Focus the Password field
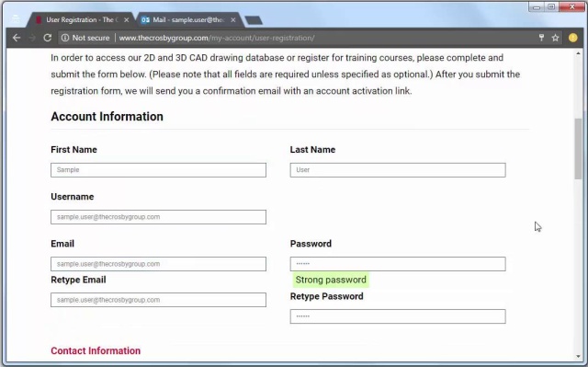This screenshot has width=588, height=367. pyautogui.click(x=398, y=264)
